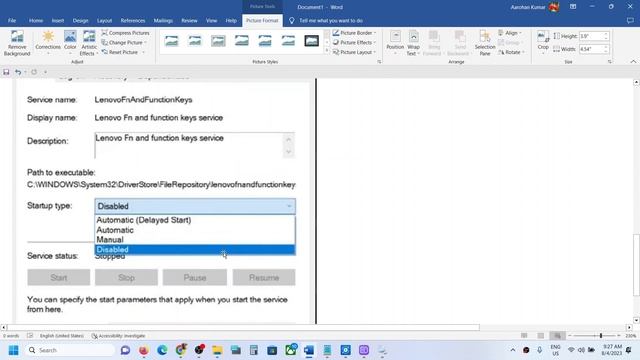Open Customize Quick Access Toolbar arrow
Image resolution: width=640 pixels, height=360 pixels.
[x=45, y=72]
